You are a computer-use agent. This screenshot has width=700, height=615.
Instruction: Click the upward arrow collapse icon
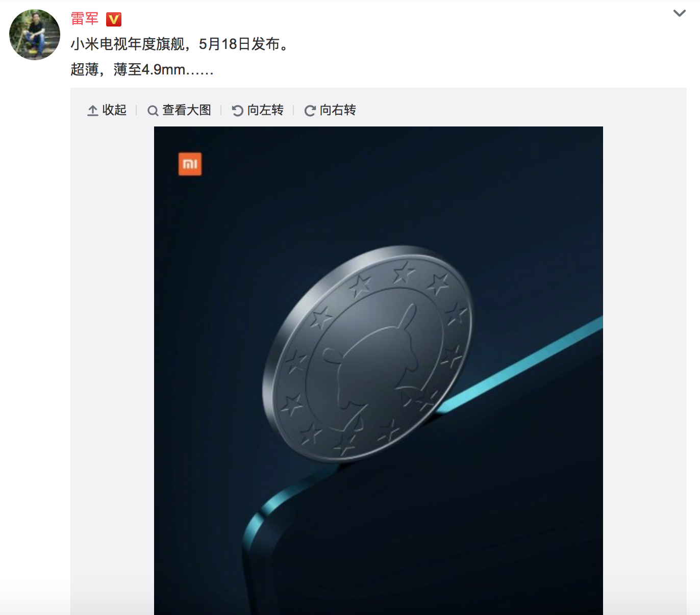click(x=92, y=111)
